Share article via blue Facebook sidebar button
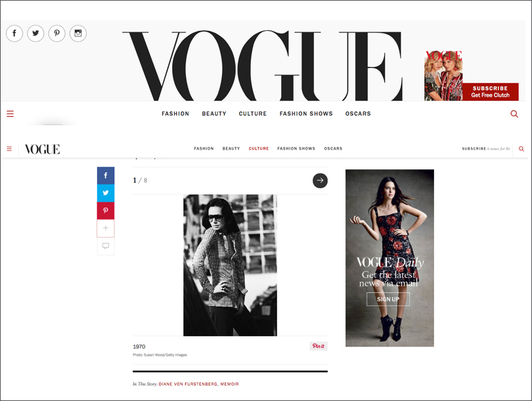This screenshot has width=532, height=401. [106, 176]
